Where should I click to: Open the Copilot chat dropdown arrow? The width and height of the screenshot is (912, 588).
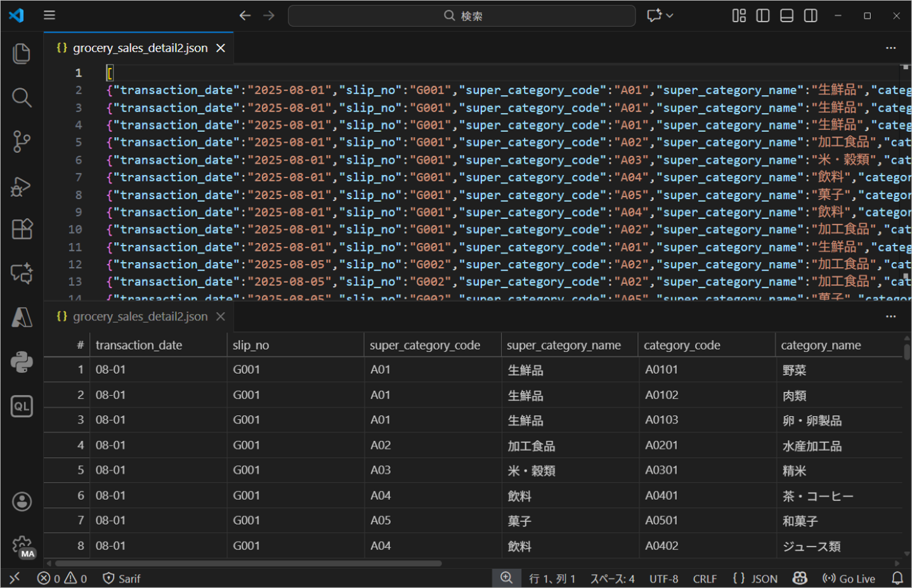tap(670, 16)
